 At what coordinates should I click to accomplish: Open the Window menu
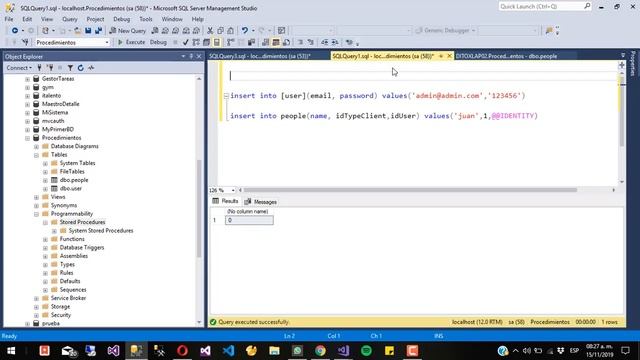(172, 19)
